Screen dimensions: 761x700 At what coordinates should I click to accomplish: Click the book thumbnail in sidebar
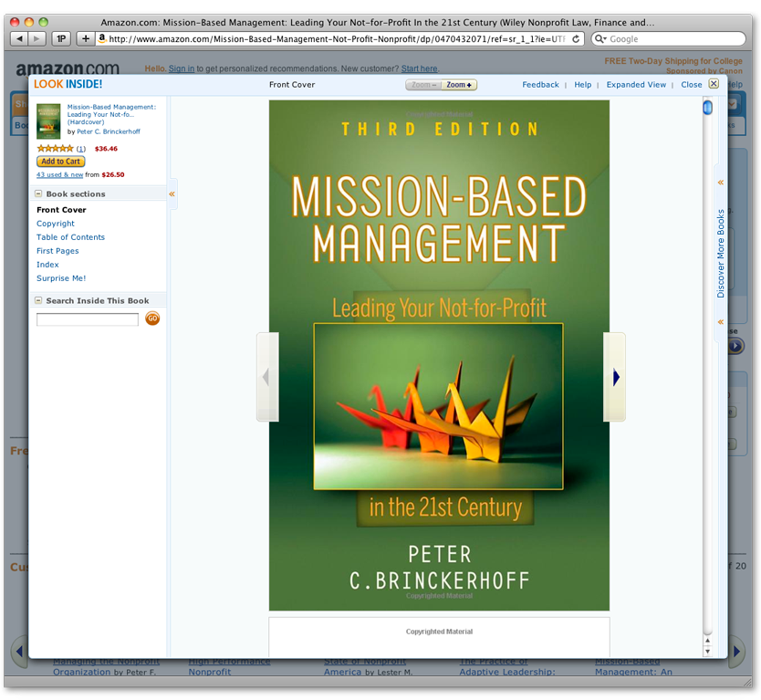(x=48, y=121)
